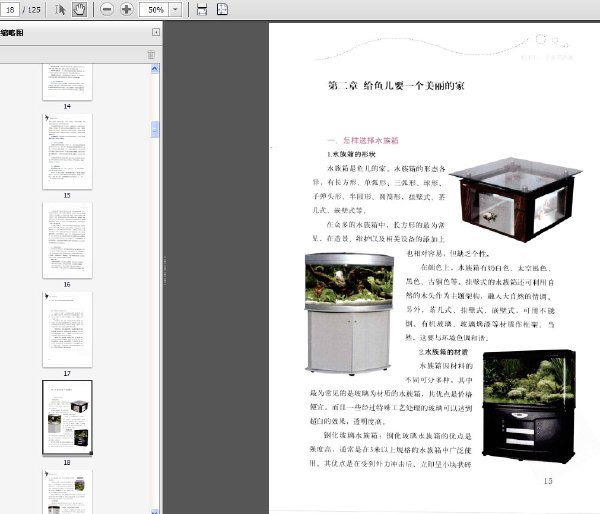Image resolution: width=600 pixels, height=514 pixels.
Task: Open the thumbnail below page 18
Action: point(67,492)
